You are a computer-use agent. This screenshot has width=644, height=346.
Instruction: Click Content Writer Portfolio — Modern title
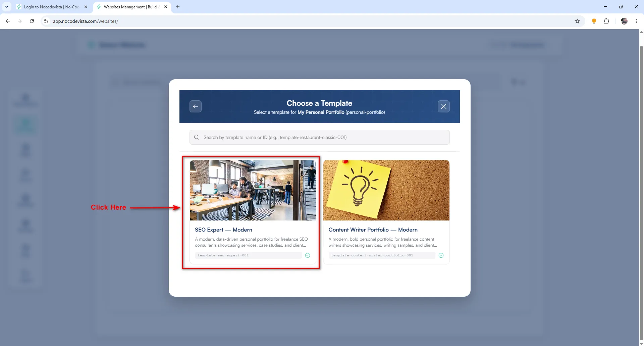(x=373, y=230)
